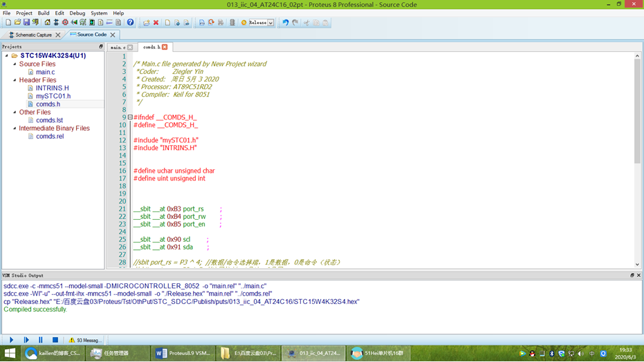Run the simulation with the play button
644x362 pixels.
click(12, 340)
